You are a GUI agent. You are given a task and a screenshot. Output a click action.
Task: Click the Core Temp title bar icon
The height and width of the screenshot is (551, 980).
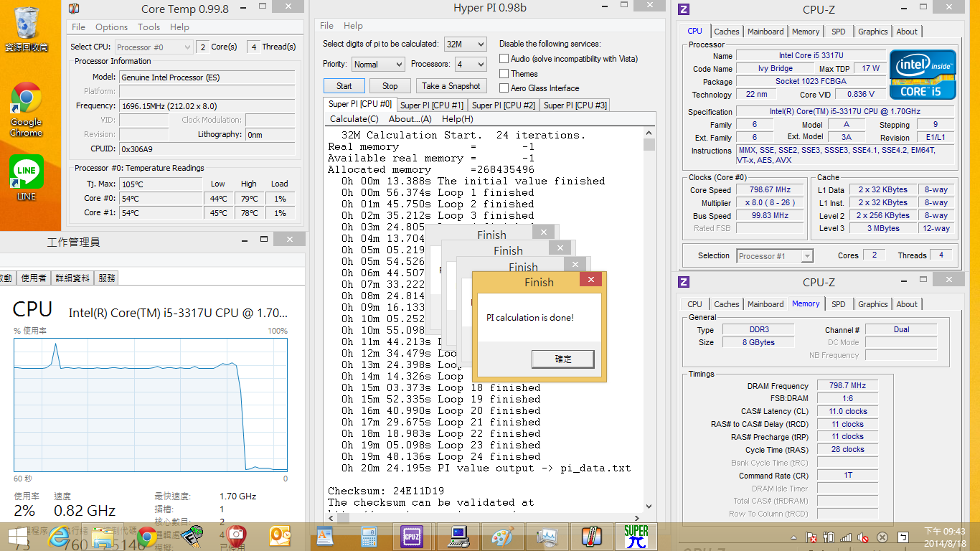click(x=74, y=9)
